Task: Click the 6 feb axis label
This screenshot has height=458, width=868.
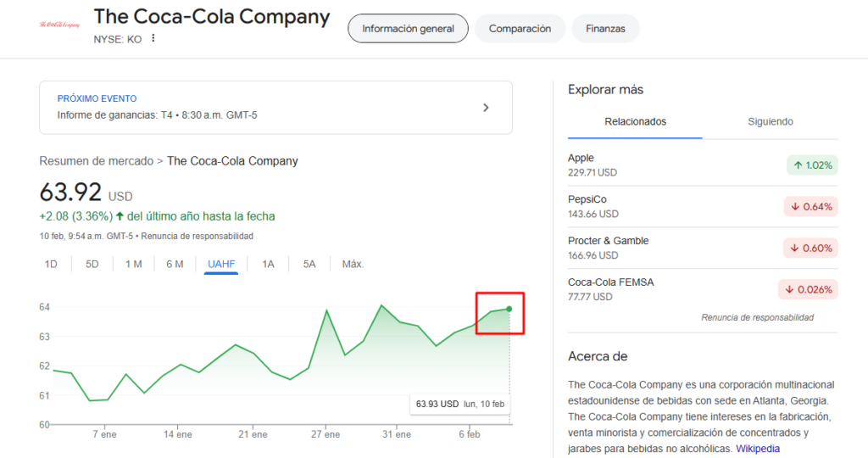Action: click(x=470, y=435)
